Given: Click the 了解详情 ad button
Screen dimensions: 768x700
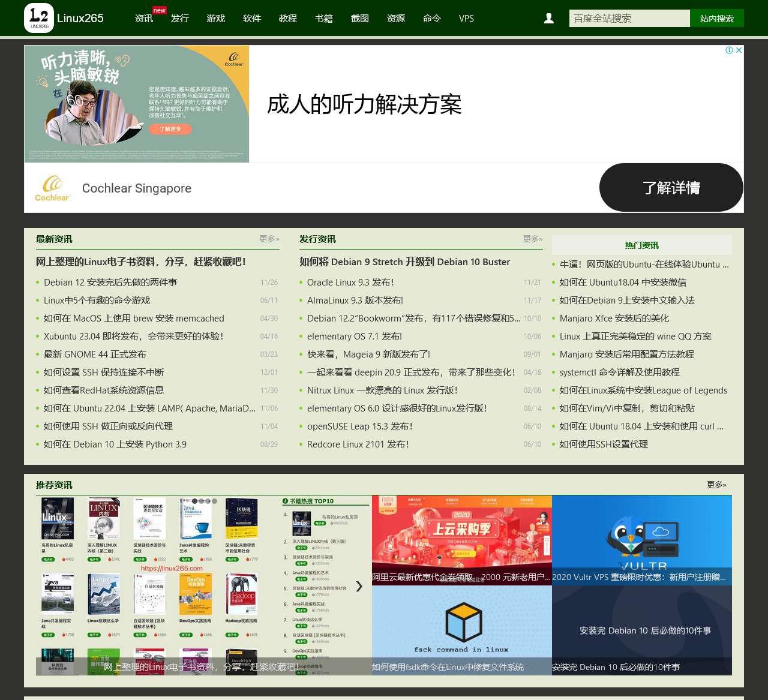Looking at the screenshot, I should click(671, 188).
